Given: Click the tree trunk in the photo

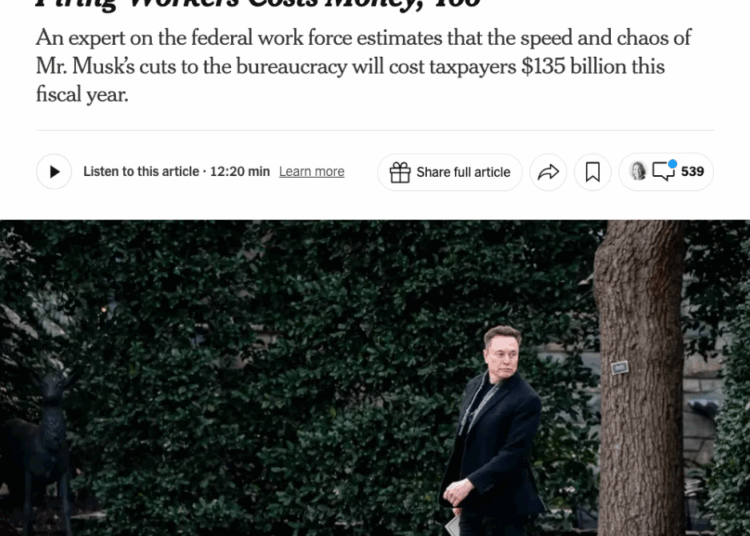Looking at the screenshot, I should (x=639, y=378).
